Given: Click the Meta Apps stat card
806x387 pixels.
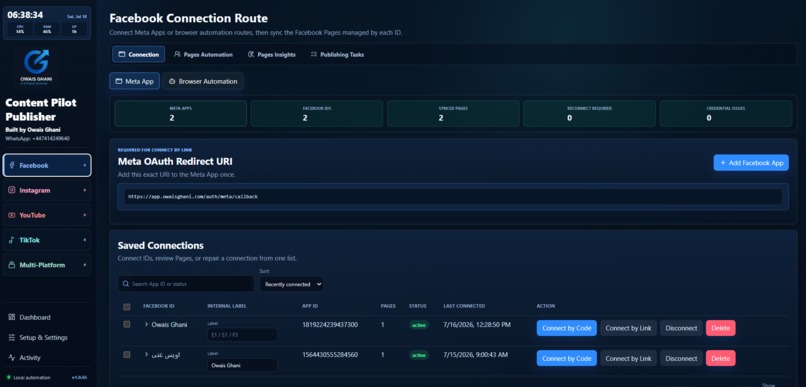Looking at the screenshot, I should tap(180, 114).
